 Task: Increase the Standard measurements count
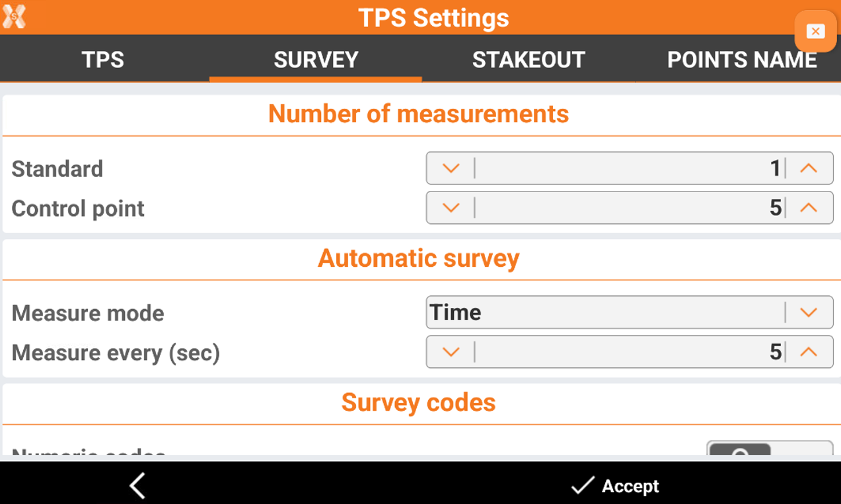point(809,168)
